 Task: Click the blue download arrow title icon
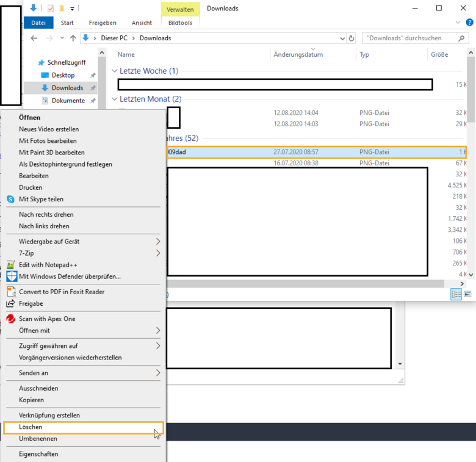point(34,8)
